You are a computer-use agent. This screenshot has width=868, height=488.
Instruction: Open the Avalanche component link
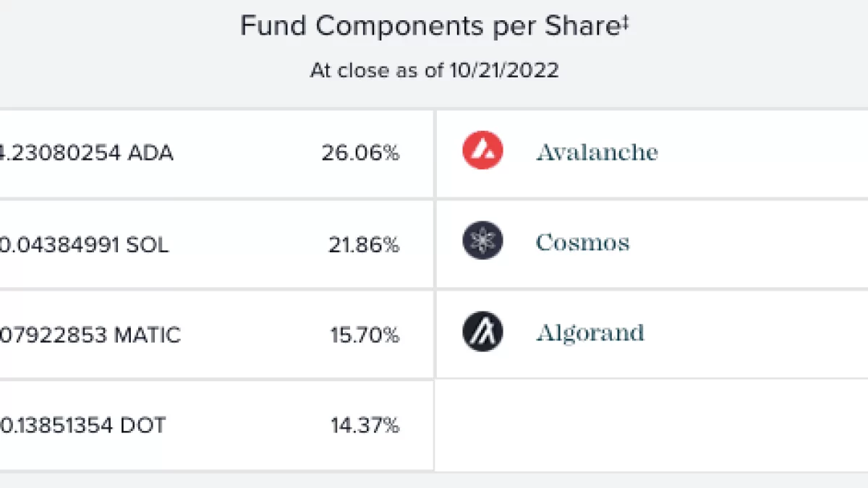[x=597, y=153]
